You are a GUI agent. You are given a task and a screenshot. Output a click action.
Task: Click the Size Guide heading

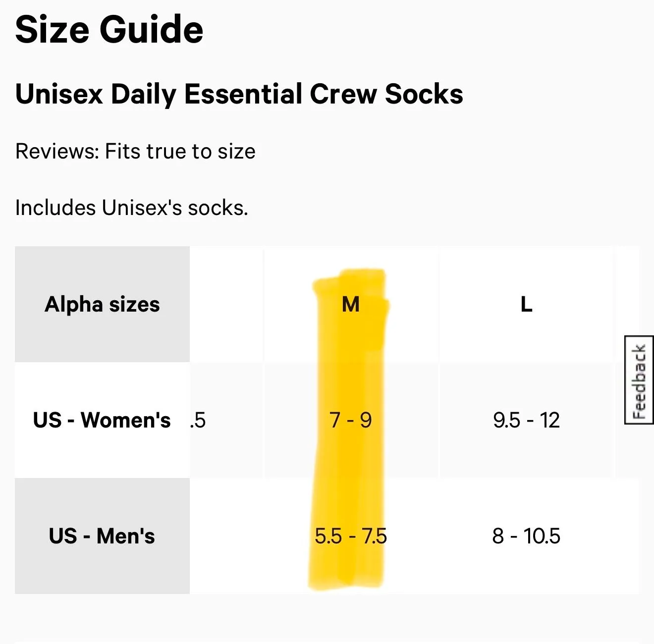pos(109,30)
